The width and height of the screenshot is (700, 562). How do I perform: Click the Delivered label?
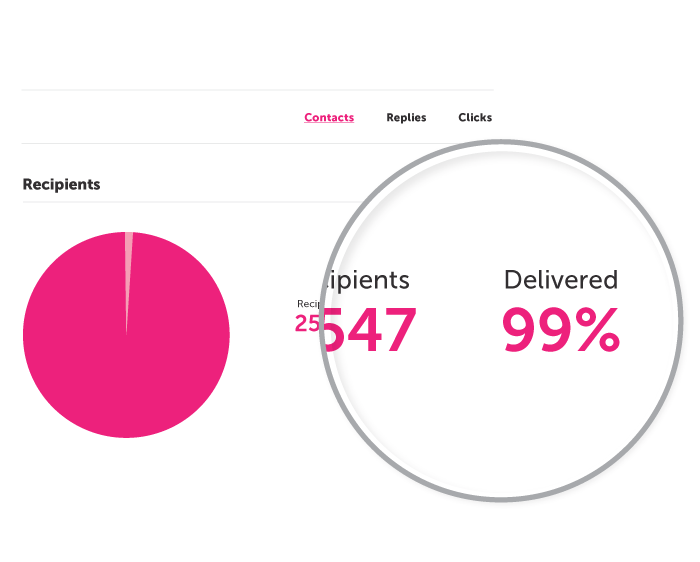[561, 280]
